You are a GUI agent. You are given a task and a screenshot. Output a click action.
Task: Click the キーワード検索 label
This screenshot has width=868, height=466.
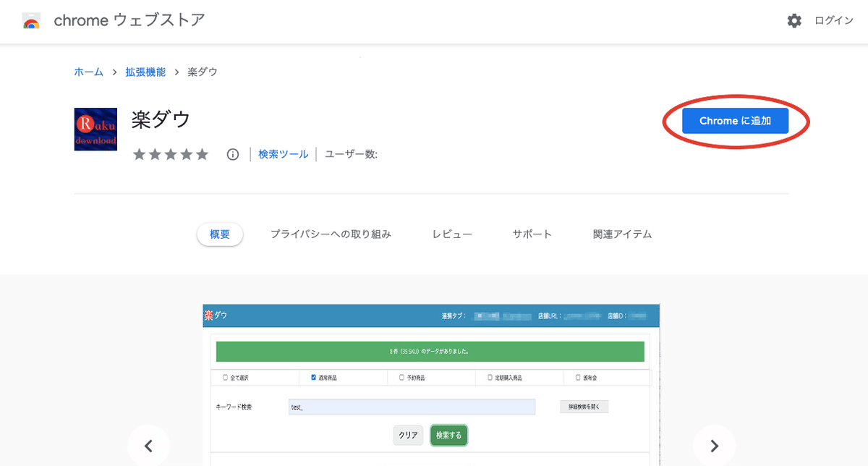(x=234, y=407)
